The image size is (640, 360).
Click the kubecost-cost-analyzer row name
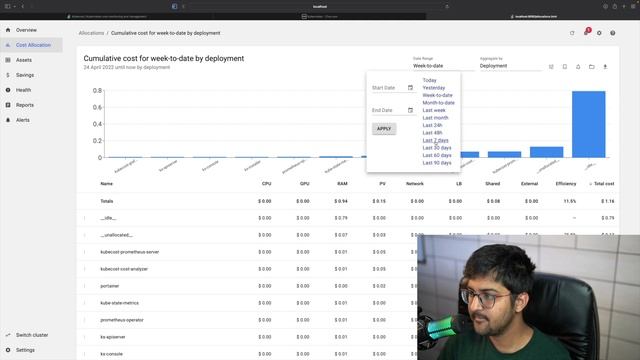(124, 269)
